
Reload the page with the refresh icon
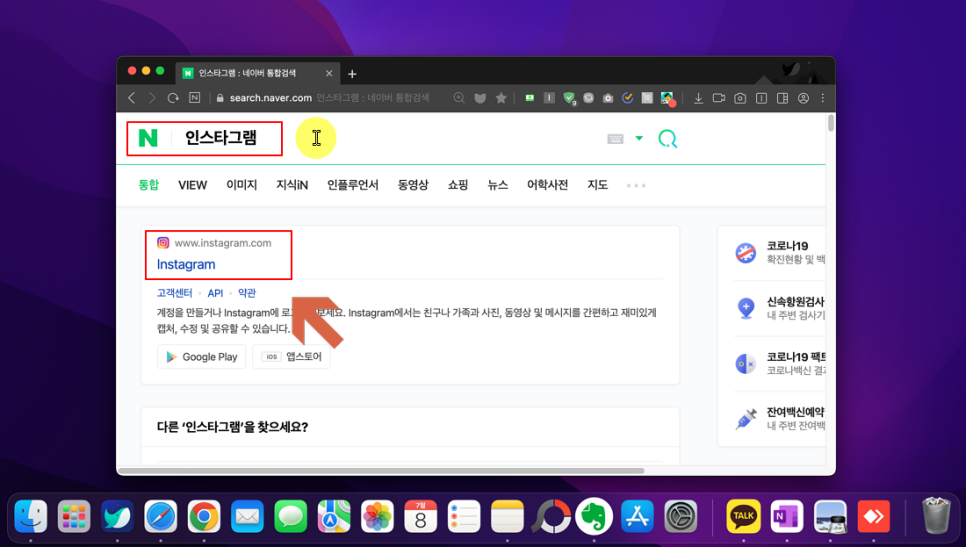click(173, 98)
